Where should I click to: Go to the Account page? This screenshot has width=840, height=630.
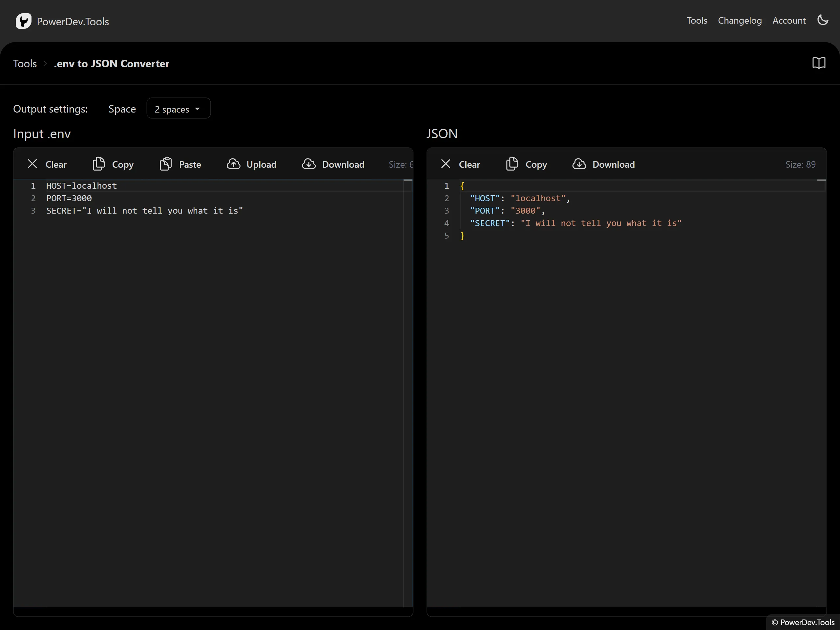[x=789, y=20]
